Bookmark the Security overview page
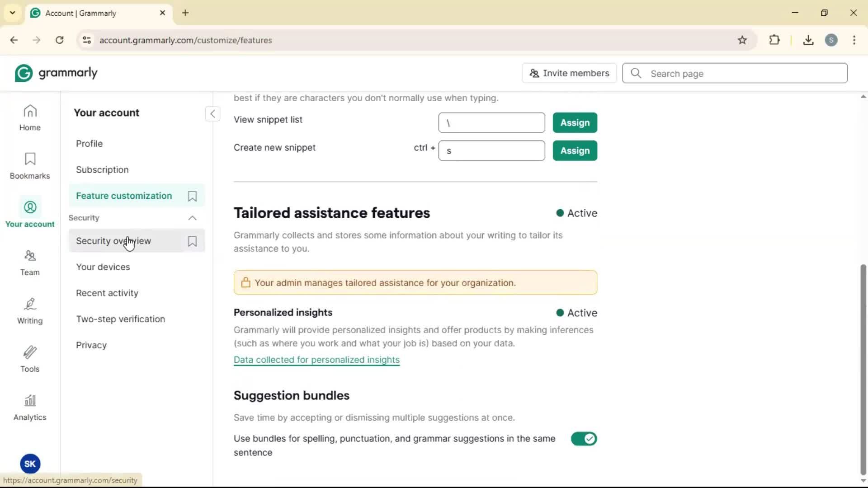The image size is (868, 488). tap(192, 241)
